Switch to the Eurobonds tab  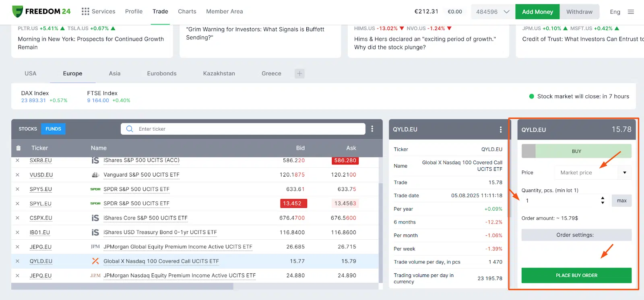(x=162, y=74)
